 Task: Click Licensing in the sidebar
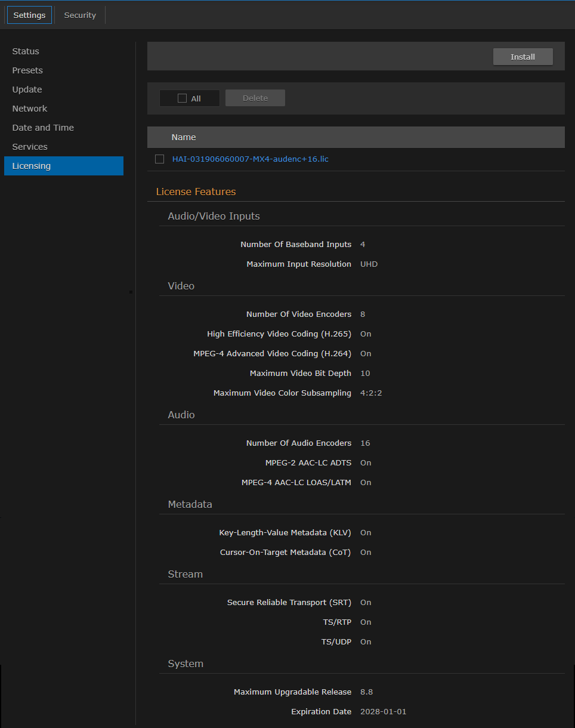[x=31, y=166]
